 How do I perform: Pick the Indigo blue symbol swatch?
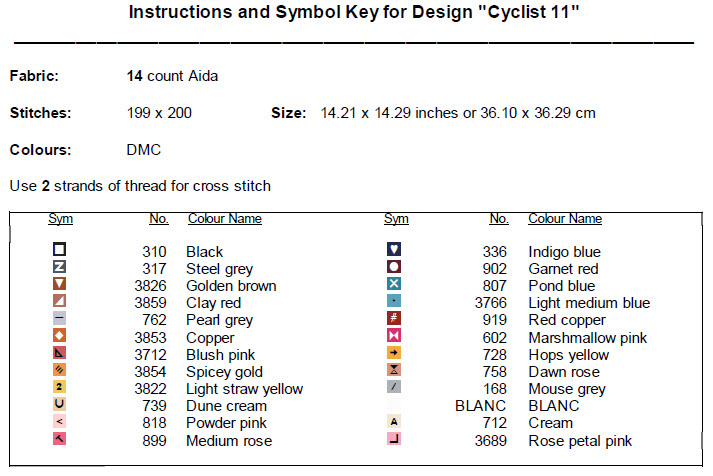click(x=394, y=250)
